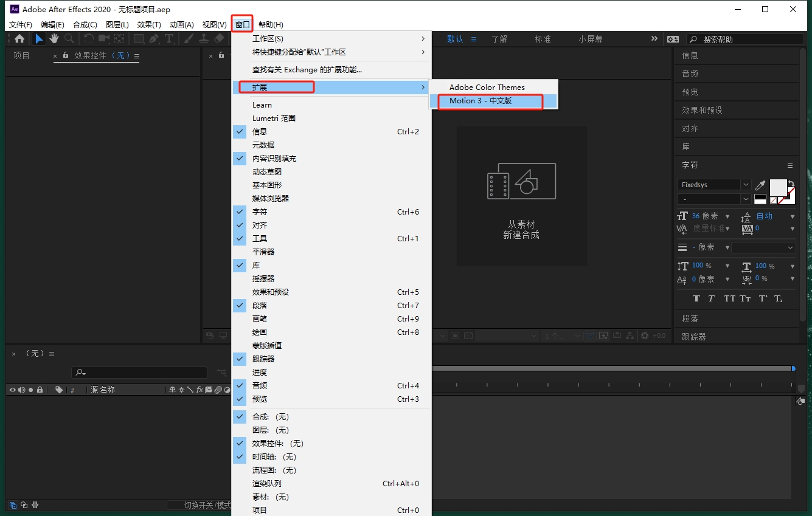Choose Adobe Color Themes extension
812x516 pixels.
[493, 88]
